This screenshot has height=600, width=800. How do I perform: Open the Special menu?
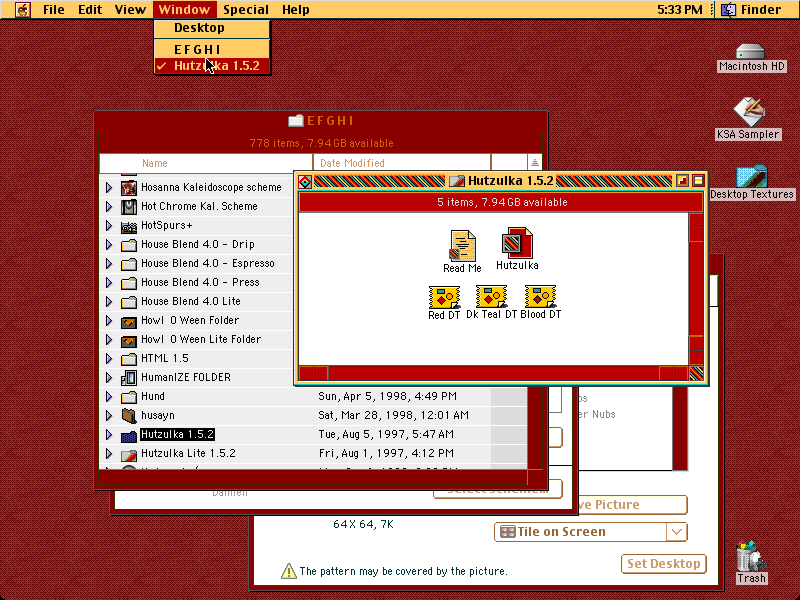point(246,9)
